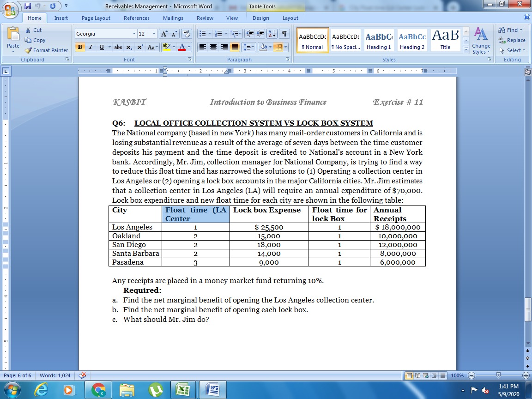Sort the text with the A-Z sort icon
532x399 pixels.
pos(272,34)
